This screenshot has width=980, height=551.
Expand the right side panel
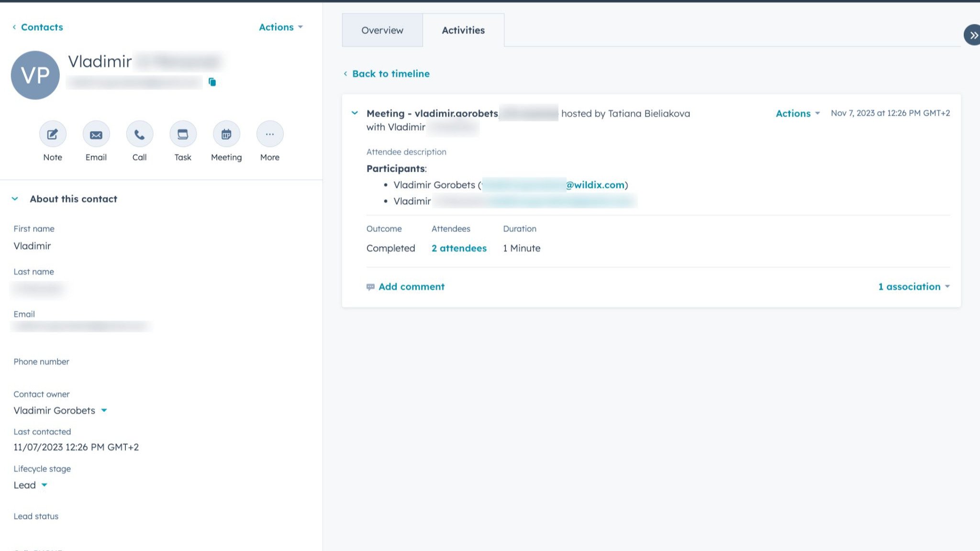point(973,35)
